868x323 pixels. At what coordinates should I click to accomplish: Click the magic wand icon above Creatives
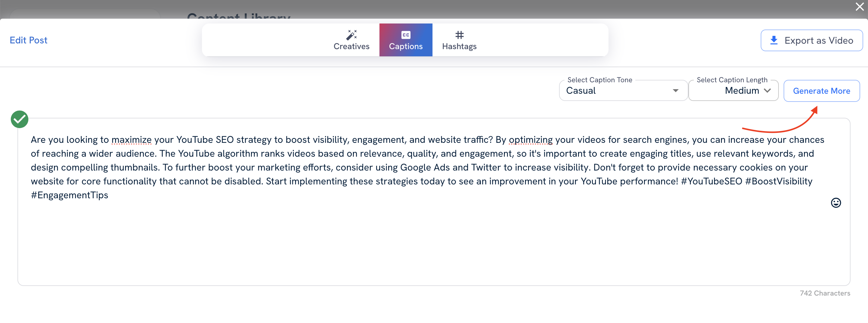pos(351,34)
